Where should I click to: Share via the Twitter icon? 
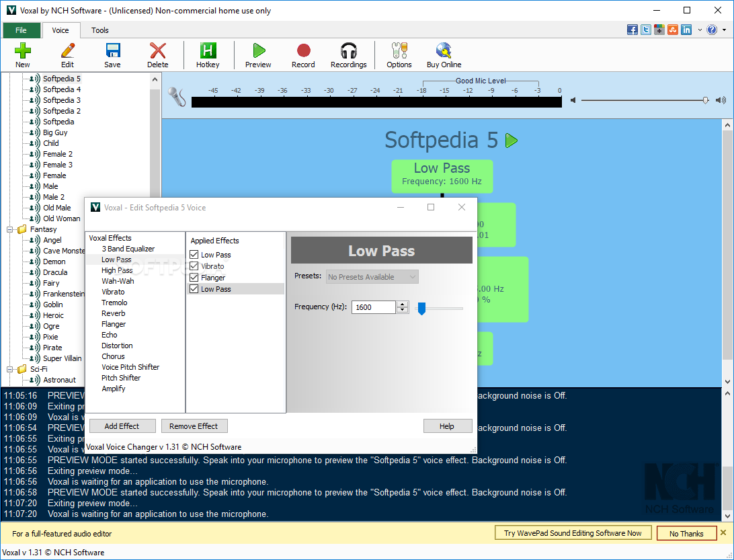pyautogui.click(x=646, y=30)
